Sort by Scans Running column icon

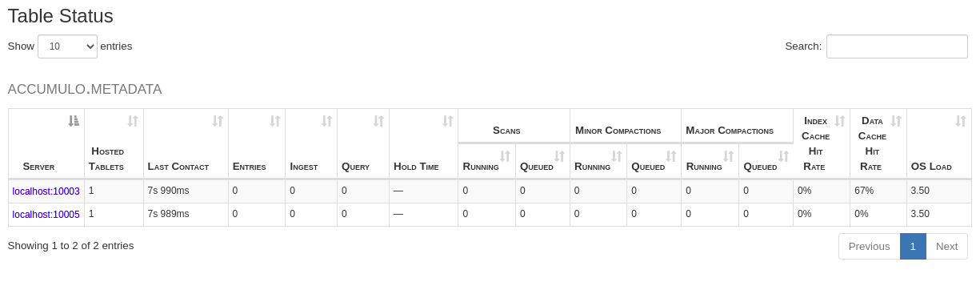tap(505, 156)
